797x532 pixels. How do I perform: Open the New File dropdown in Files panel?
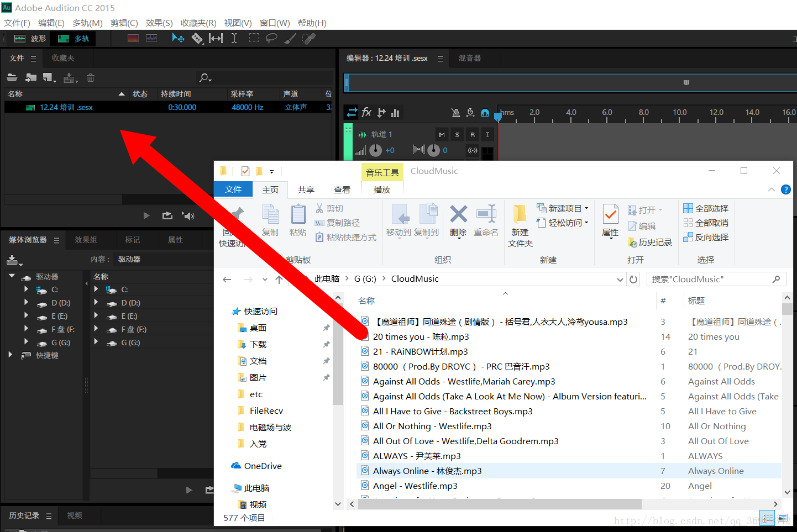pyautogui.click(x=50, y=78)
